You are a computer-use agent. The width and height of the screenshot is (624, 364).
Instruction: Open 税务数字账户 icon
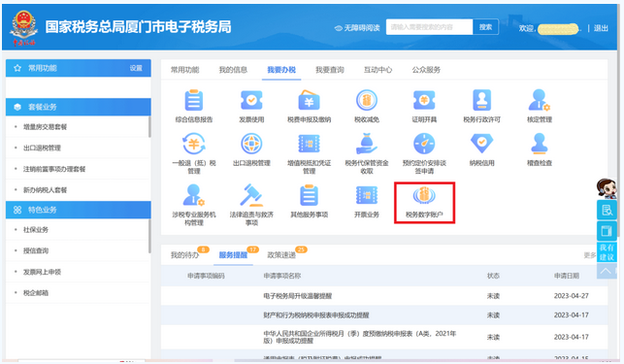(x=424, y=195)
